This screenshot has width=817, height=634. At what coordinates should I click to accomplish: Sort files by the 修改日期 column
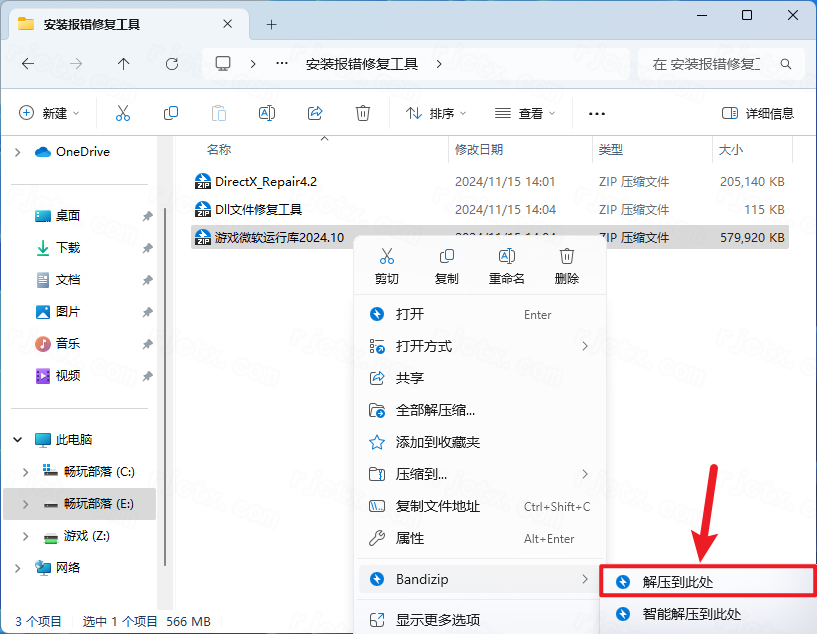[x=479, y=150]
